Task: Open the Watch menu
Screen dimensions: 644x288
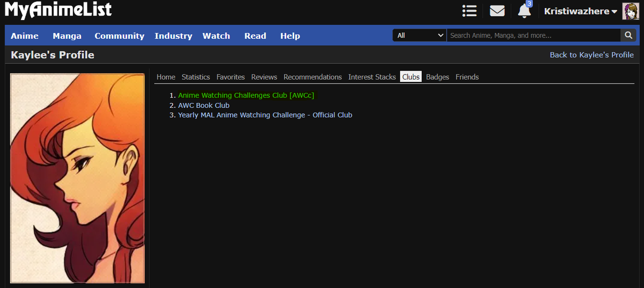Action: [216, 36]
